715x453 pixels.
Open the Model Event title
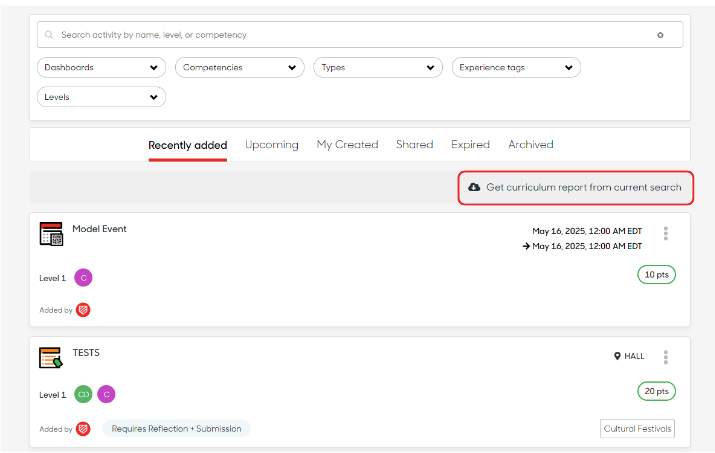[99, 229]
